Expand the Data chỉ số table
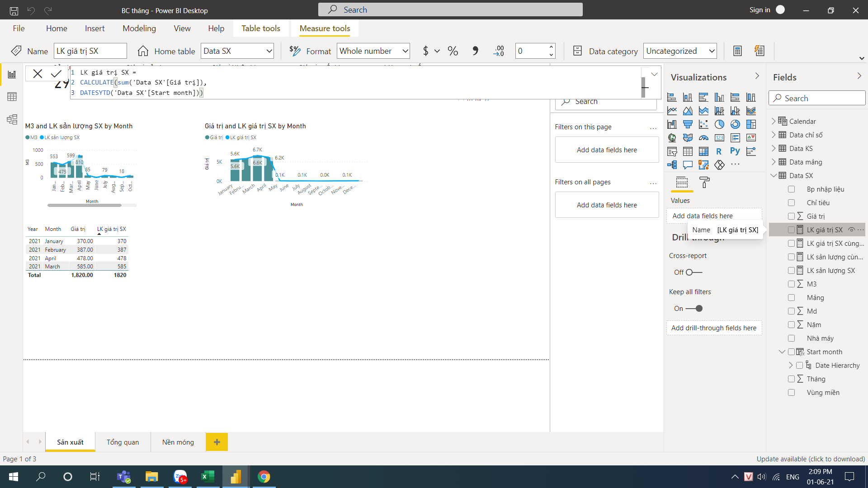The image size is (868, 488). 774,135
